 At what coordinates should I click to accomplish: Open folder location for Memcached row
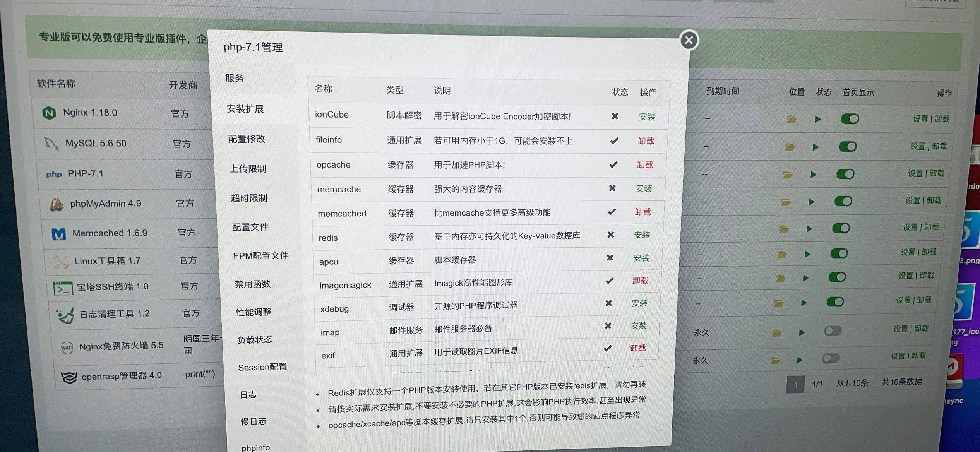(x=784, y=229)
